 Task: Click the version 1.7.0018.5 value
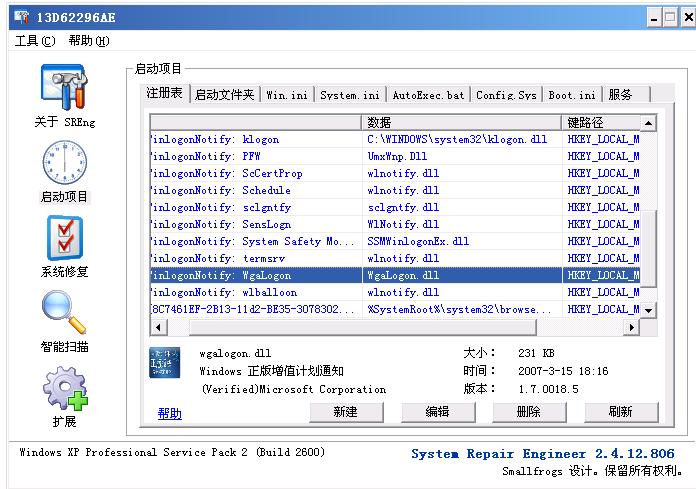[x=549, y=389]
